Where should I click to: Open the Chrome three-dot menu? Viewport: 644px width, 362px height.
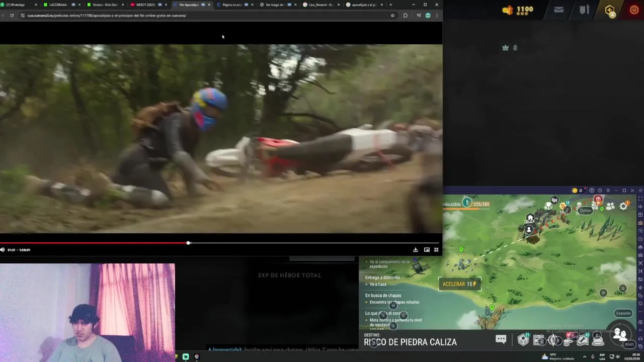coord(437,16)
